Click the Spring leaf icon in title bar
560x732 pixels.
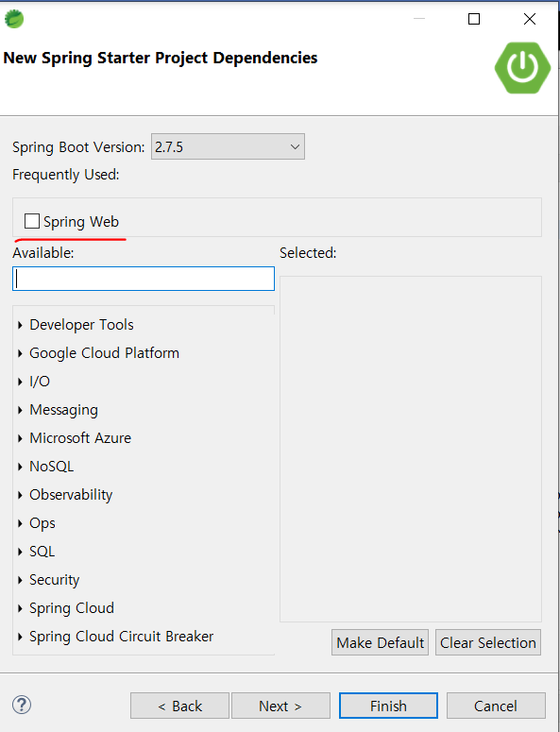click(x=14, y=19)
